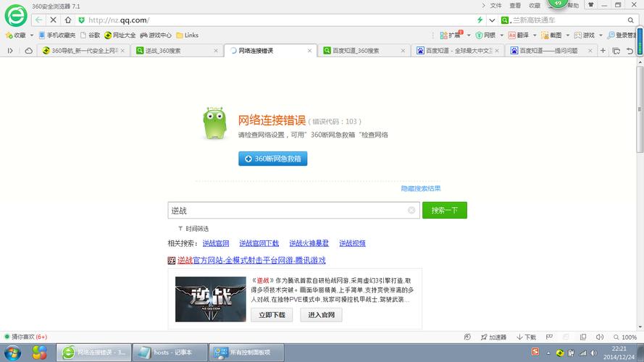Open the 逆战官网 related search link
The height and width of the screenshot is (362, 644).
tap(216, 243)
